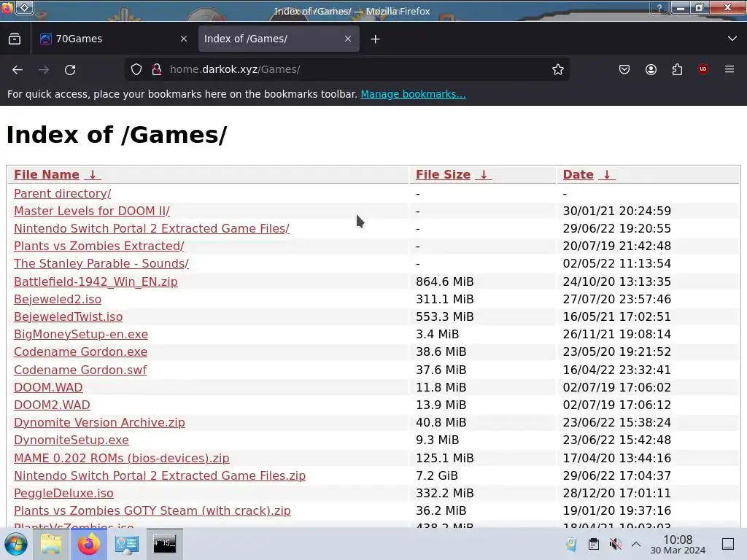
Task: Open the uBlock Origin extension icon
Action: 703,69
